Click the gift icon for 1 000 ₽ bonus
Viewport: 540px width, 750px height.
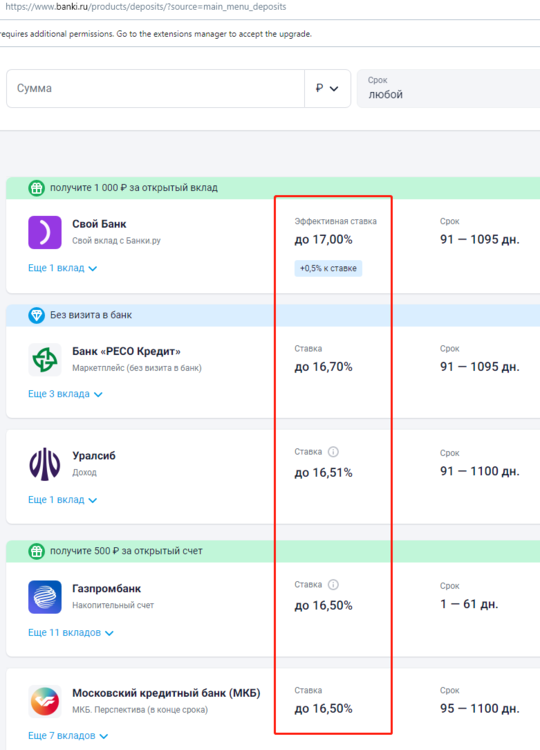click(36, 188)
